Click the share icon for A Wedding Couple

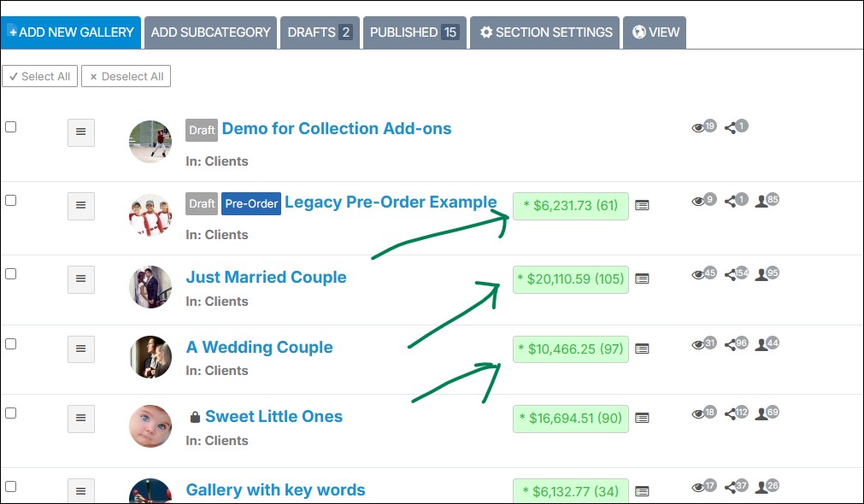pos(731,344)
